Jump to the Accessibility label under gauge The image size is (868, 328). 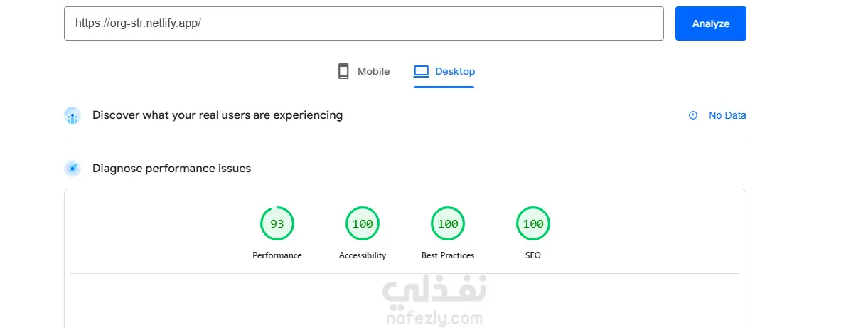(363, 255)
